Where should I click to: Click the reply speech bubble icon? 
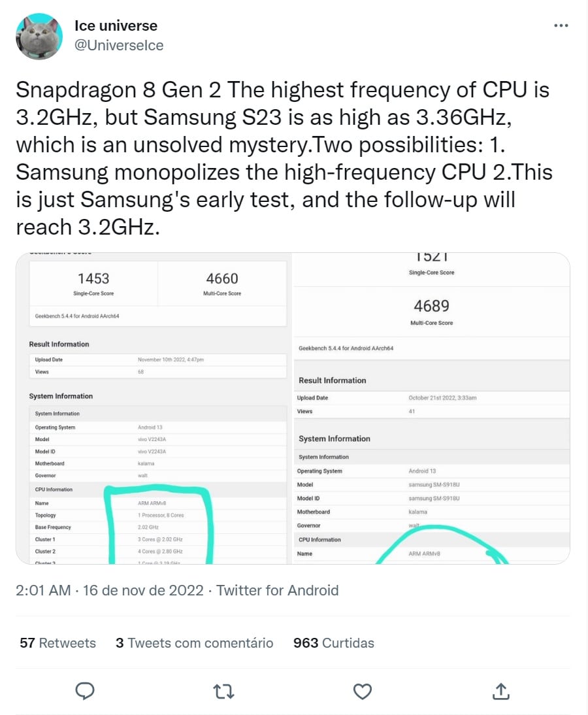(x=85, y=691)
